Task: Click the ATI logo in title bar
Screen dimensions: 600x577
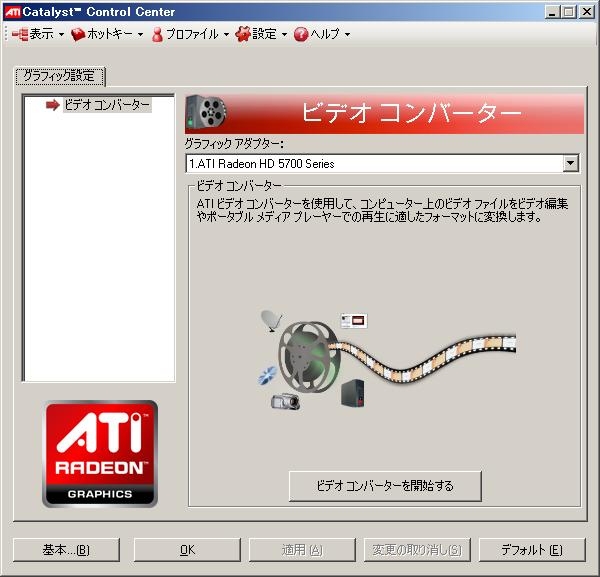Action: point(12,12)
